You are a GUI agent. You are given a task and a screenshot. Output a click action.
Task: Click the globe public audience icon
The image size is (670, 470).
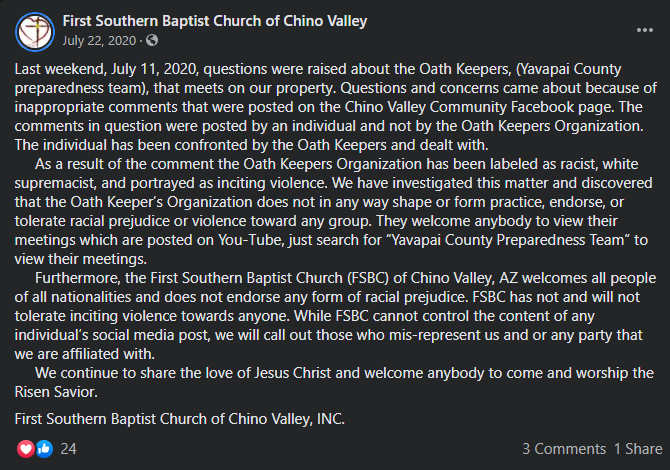click(152, 40)
